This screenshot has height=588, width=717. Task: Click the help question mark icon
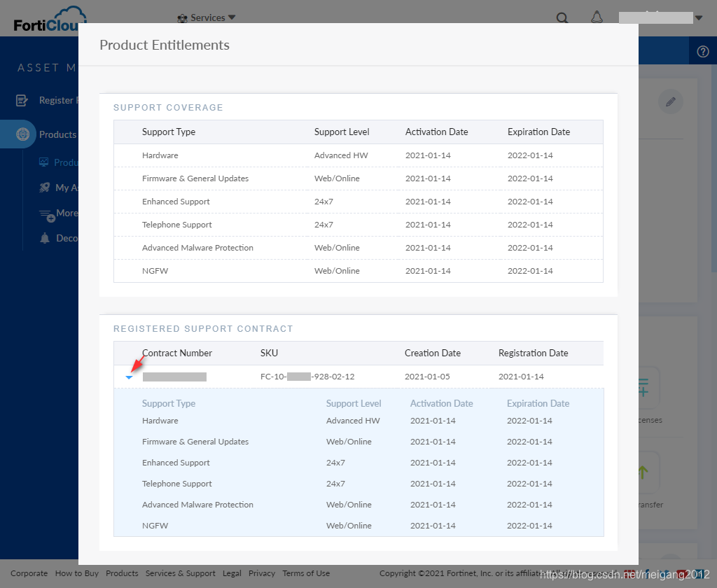pos(703,52)
